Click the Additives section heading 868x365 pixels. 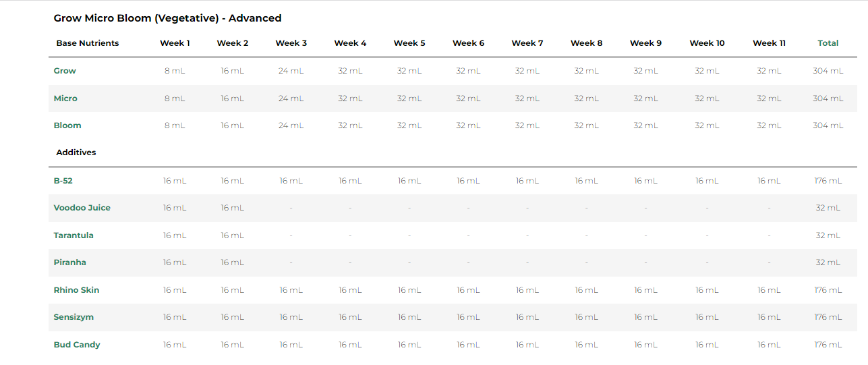coord(76,152)
